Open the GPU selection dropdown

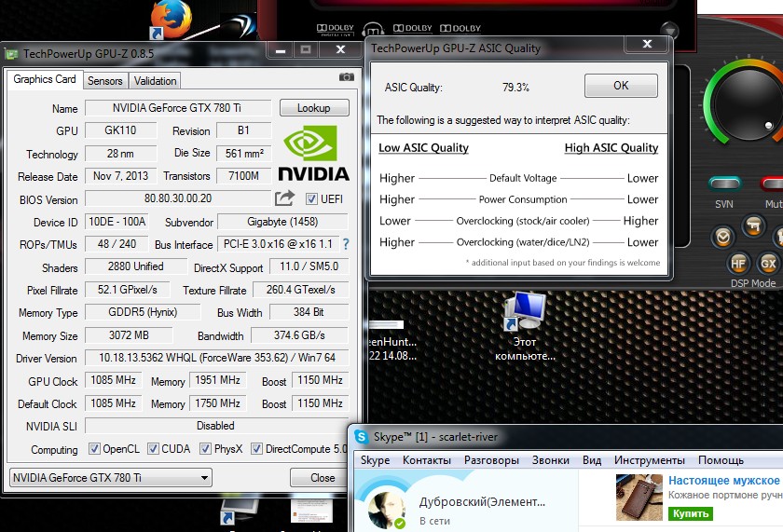click(110, 478)
